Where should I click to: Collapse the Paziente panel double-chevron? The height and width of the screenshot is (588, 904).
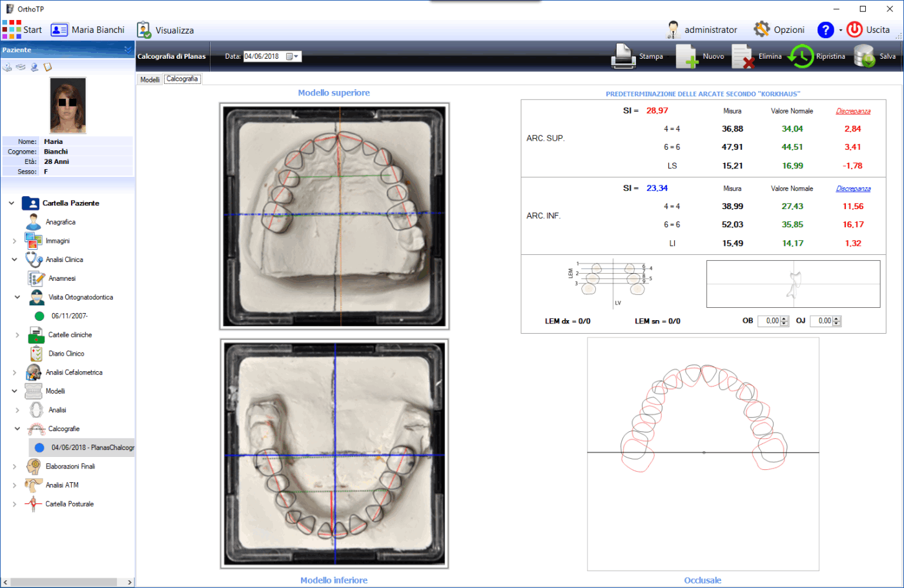[x=128, y=50]
